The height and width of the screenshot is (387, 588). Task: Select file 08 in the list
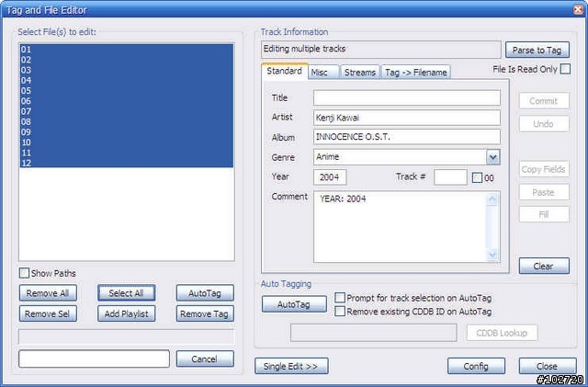(127, 121)
